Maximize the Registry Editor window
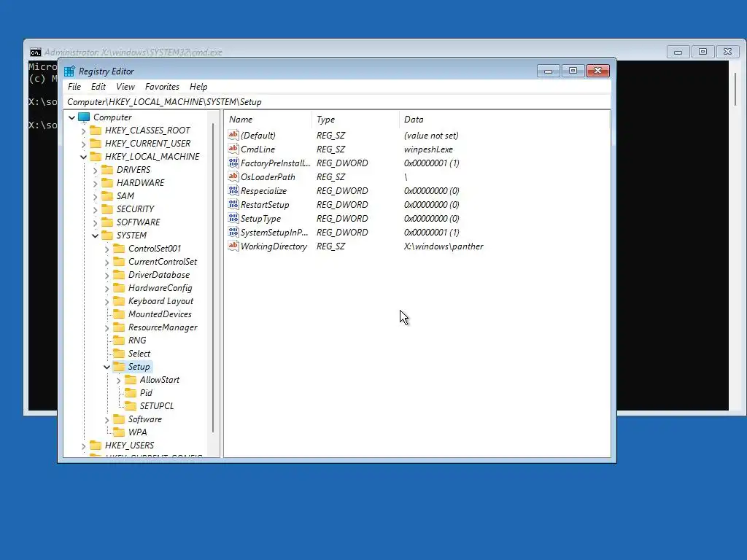This screenshot has width=747, height=560. tap(573, 71)
